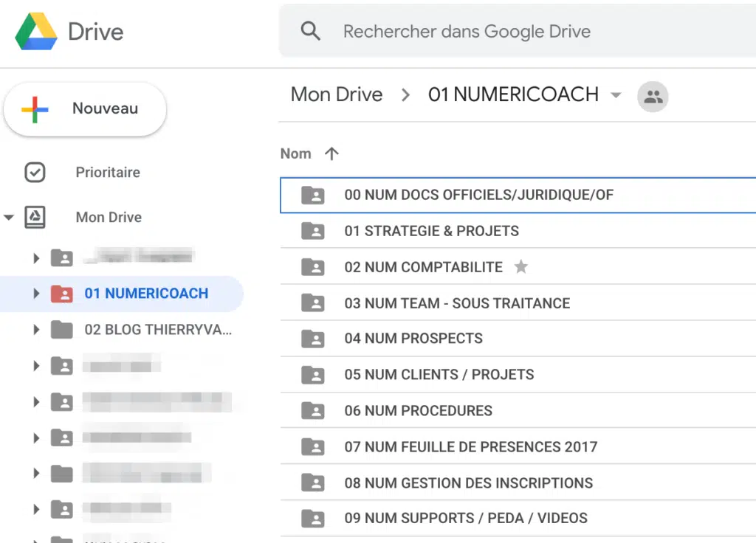Viewport: 756px width, 543px height.
Task: Open the 05 NUM CLIENTS / PROJETS folder
Action: tap(439, 374)
